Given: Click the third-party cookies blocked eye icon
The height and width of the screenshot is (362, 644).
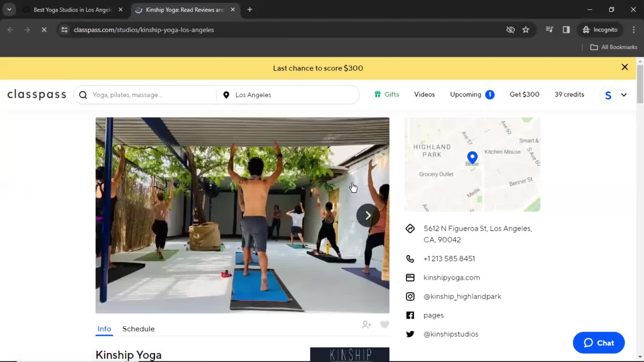Looking at the screenshot, I should (510, 30).
